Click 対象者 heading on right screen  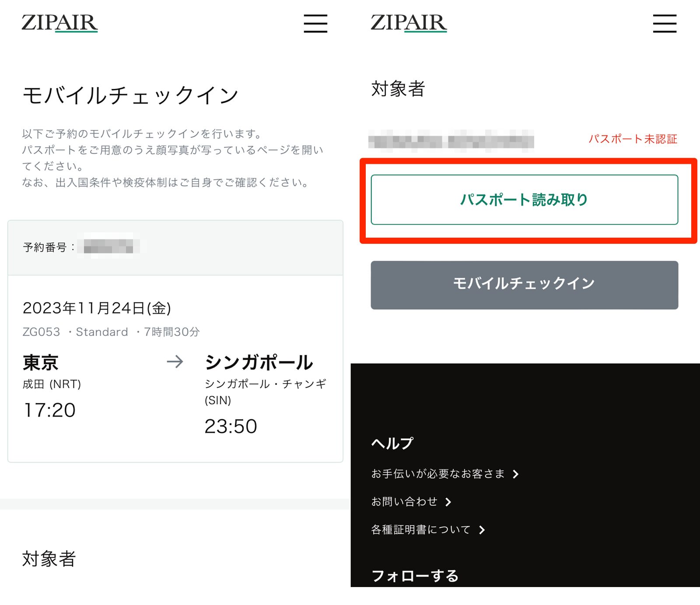point(398,89)
